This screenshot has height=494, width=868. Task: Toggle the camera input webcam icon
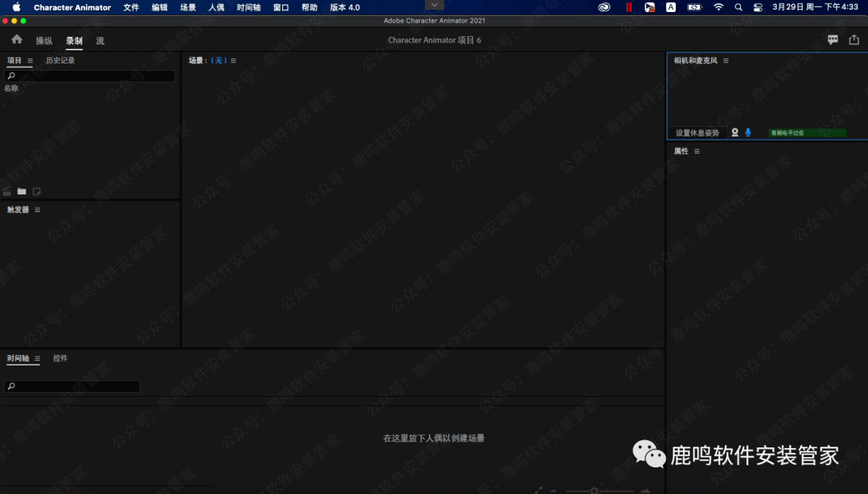735,133
